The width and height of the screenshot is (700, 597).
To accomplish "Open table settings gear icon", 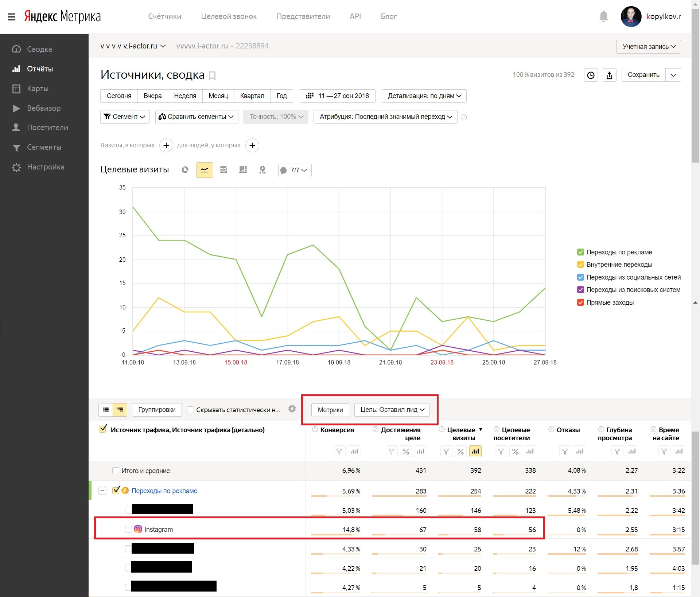I will click(x=292, y=409).
